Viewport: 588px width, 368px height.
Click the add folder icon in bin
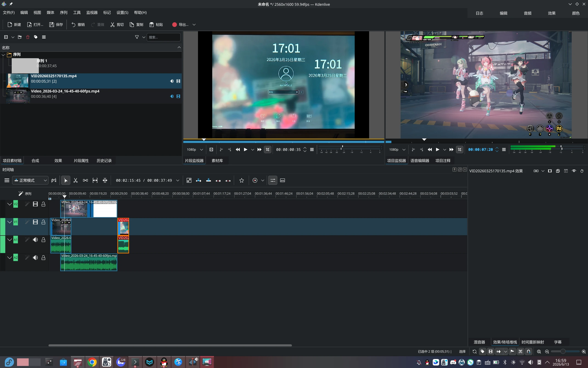pyautogui.click(x=20, y=37)
